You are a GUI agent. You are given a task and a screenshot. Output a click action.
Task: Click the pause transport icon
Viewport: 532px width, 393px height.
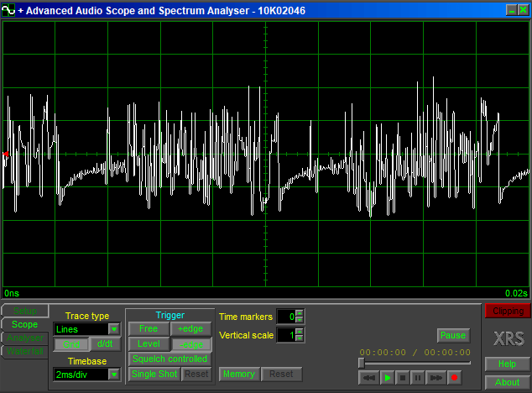click(x=418, y=378)
